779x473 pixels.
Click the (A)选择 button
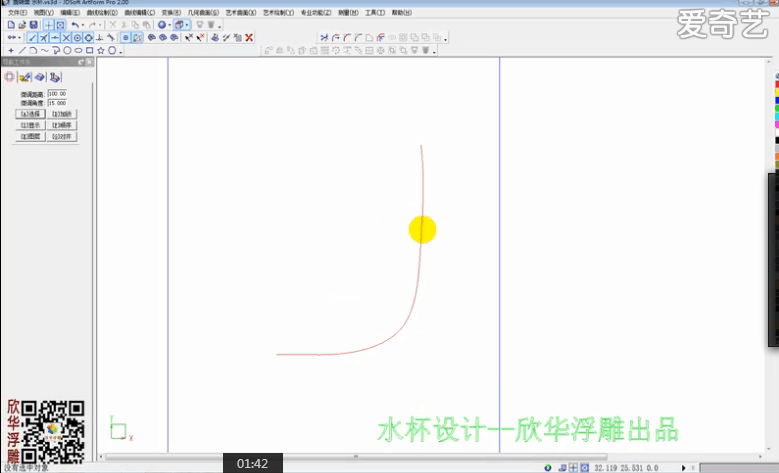pyautogui.click(x=30, y=114)
